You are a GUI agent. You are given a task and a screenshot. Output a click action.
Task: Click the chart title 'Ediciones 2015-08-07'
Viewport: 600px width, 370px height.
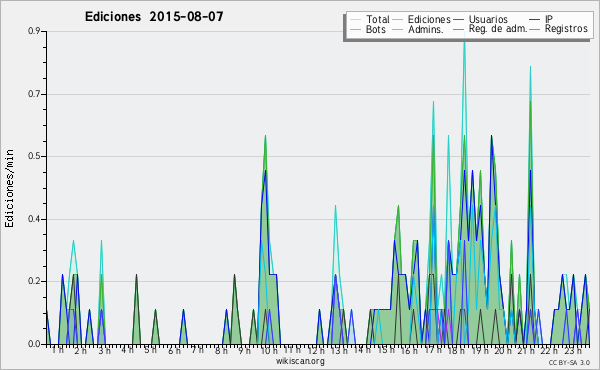(x=154, y=17)
